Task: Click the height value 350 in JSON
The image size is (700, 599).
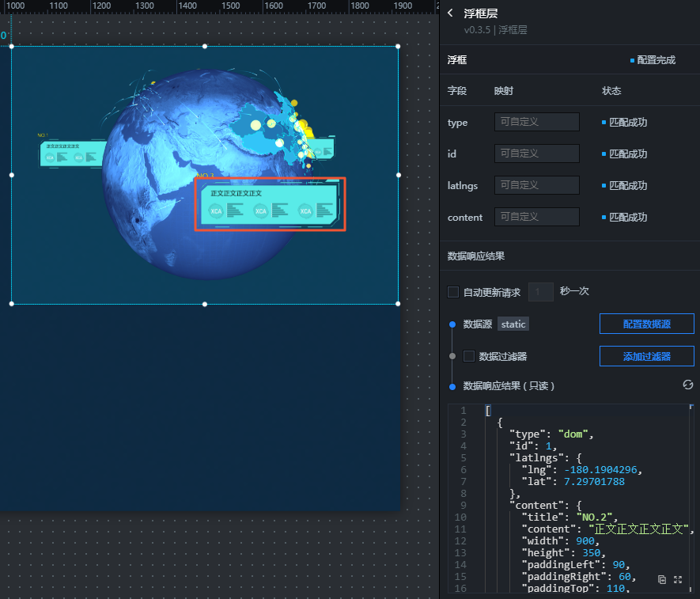Action: tap(592, 553)
